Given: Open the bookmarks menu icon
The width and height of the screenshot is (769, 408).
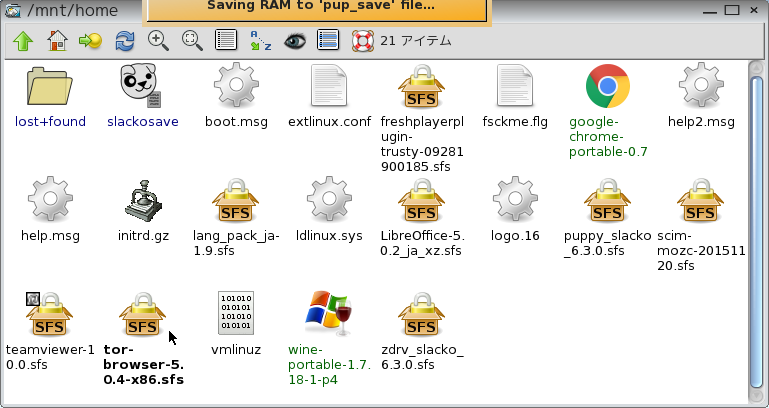Looking at the screenshot, I should (x=90, y=41).
